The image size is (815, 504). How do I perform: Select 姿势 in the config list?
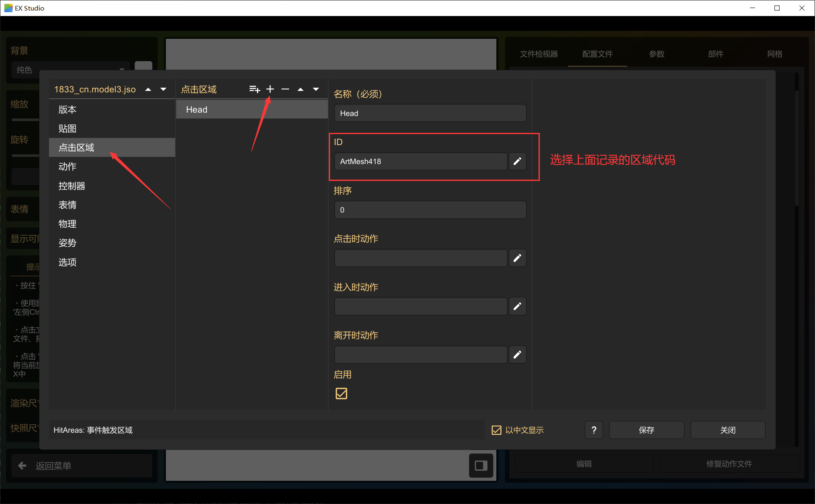point(112,243)
